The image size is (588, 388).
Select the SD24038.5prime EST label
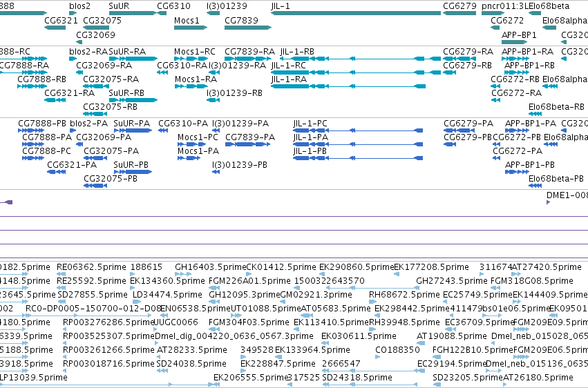click(x=191, y=364)
